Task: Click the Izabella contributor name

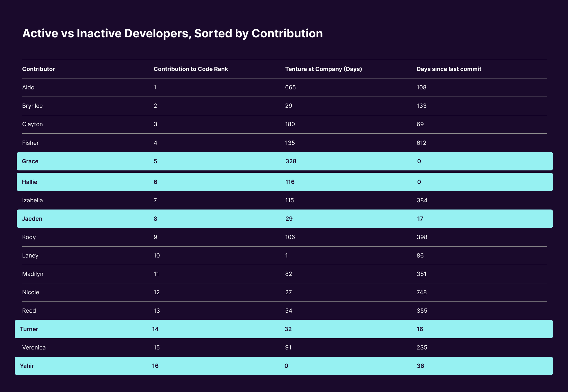Action: pos(32,200)
